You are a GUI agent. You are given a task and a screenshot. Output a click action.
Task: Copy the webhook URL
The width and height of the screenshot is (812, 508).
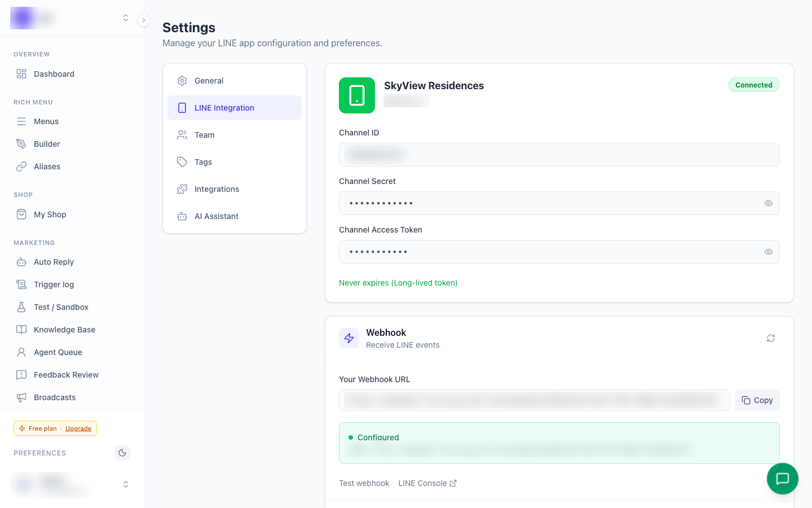coord(757,400)
